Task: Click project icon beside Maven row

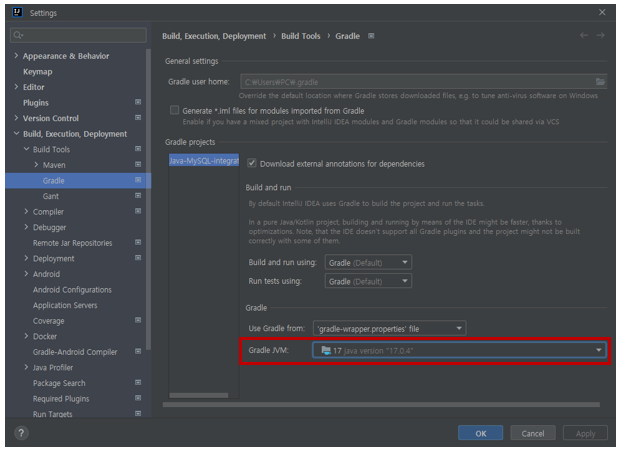Action: point(138,164)
